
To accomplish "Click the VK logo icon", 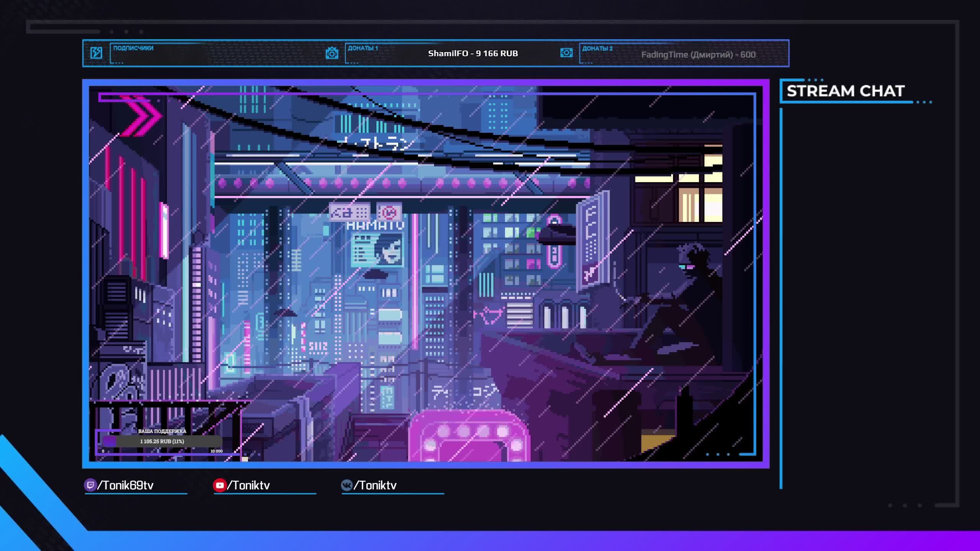I will pos(346,485).
